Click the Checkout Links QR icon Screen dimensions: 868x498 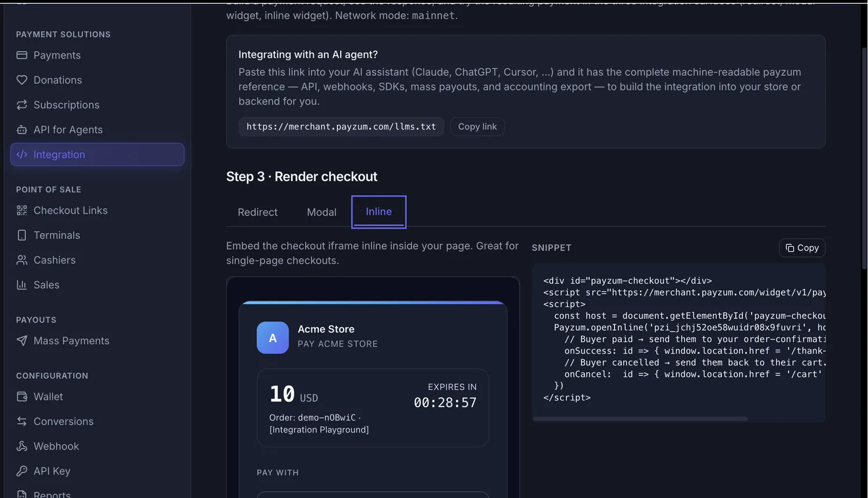[22, 210]
